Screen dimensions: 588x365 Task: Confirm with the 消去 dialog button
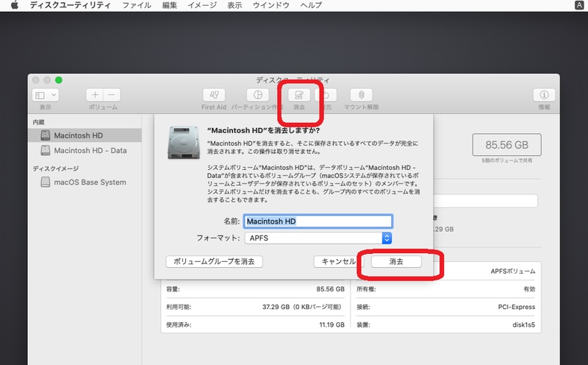[396, 262]
